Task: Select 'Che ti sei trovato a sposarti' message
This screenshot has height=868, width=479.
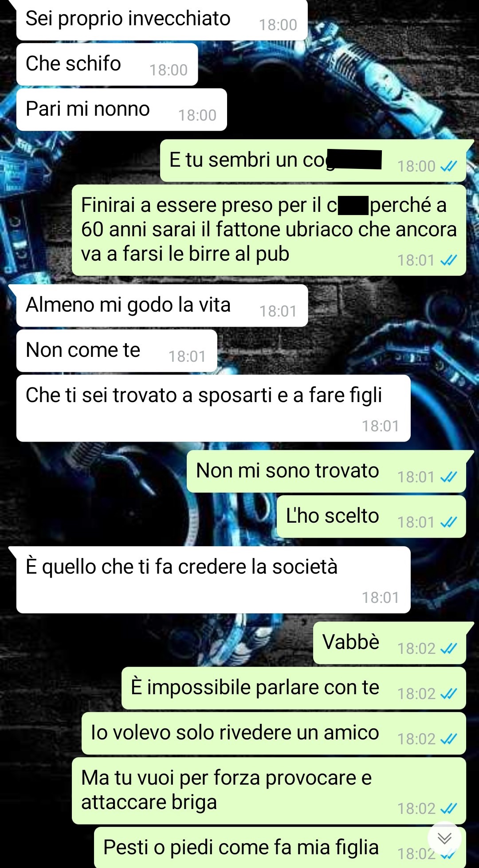Action: 213,408
